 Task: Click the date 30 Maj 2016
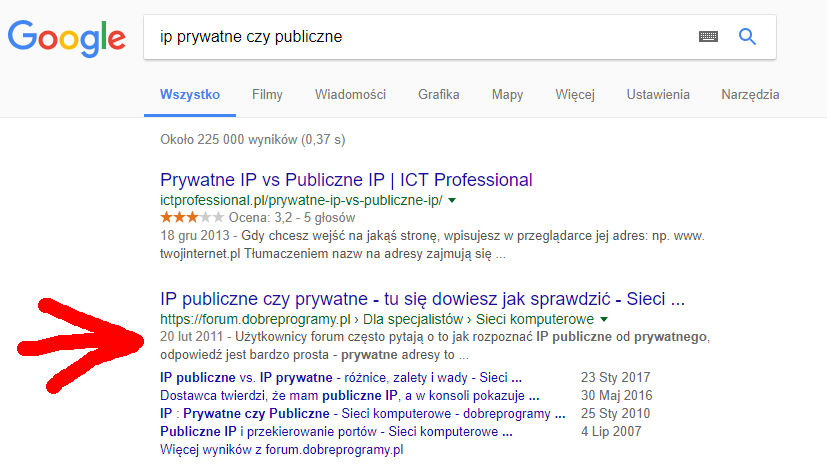tap(617, 396)
